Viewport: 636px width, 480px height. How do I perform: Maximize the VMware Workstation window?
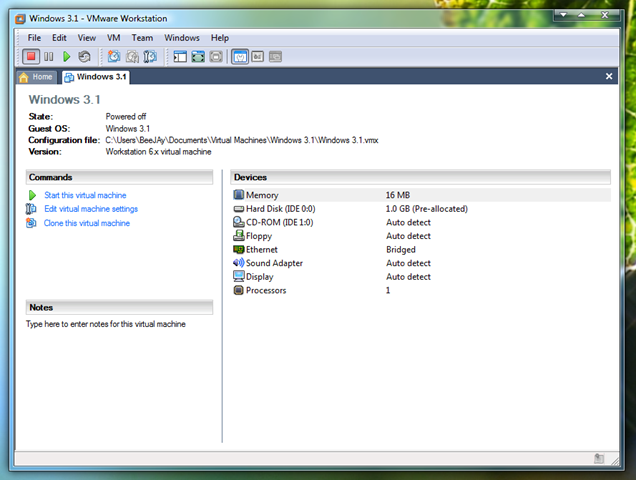(x=581, y=15)
